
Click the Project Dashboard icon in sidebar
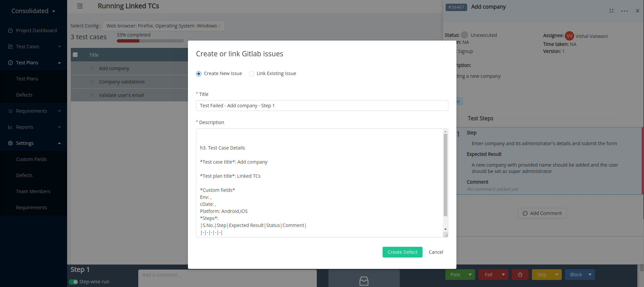[x=10, y=31]
